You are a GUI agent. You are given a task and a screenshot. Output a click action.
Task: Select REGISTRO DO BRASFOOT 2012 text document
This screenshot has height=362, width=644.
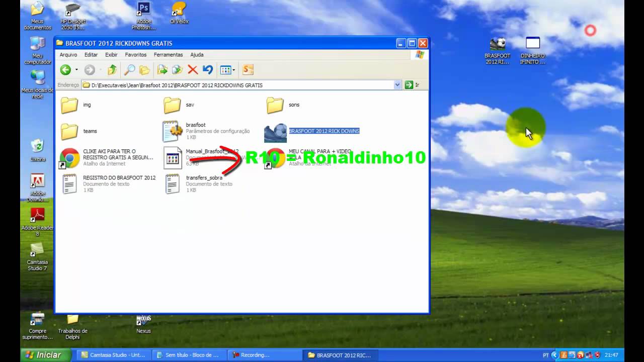(x=108, y=184)
